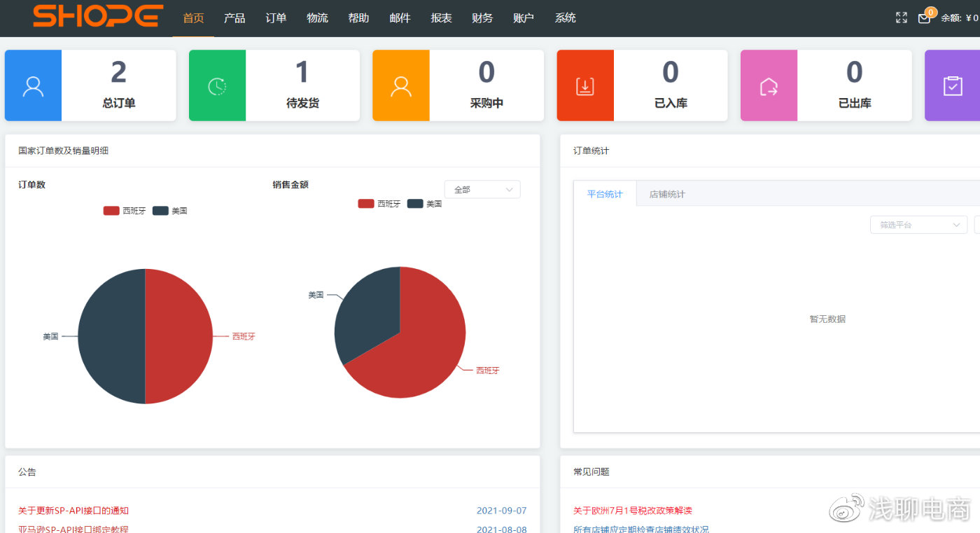Click the purple clipboard icon on far right

tap(952, 85)
